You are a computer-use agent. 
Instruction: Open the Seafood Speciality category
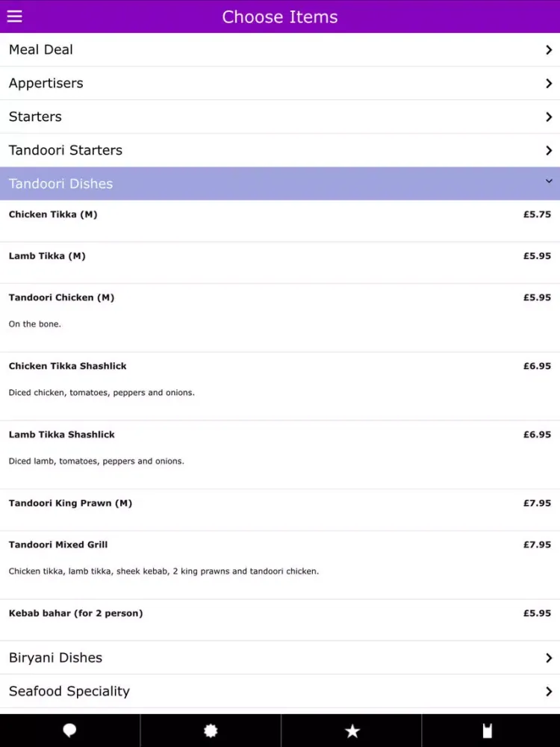(280, 691)
